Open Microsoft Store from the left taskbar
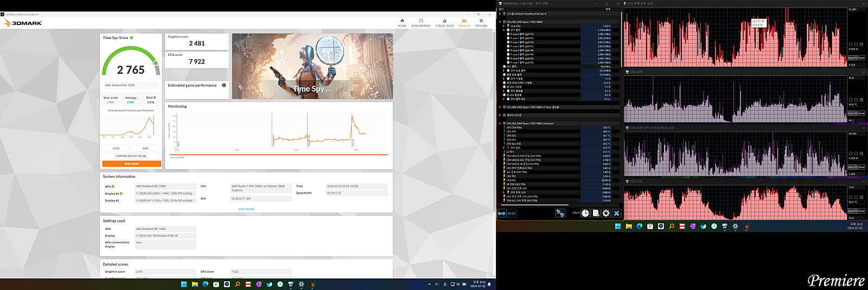This screenshot has width=868, height=290. coord(216,284)
